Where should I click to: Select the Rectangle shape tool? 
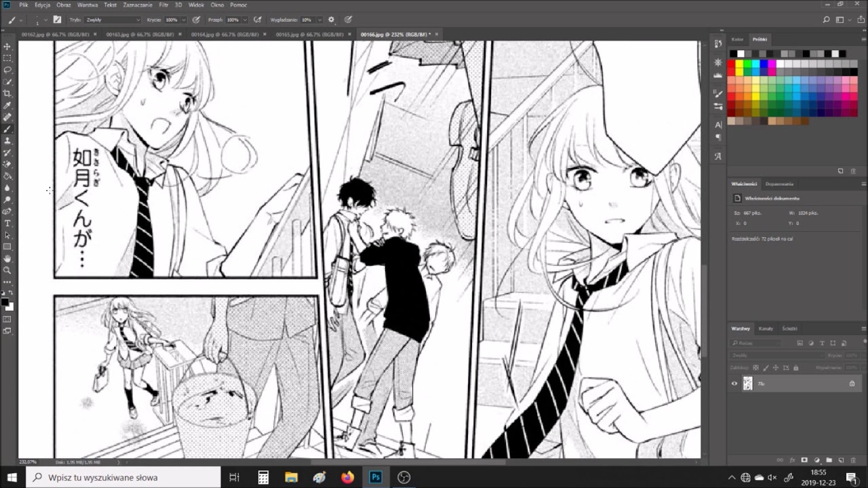7,247
